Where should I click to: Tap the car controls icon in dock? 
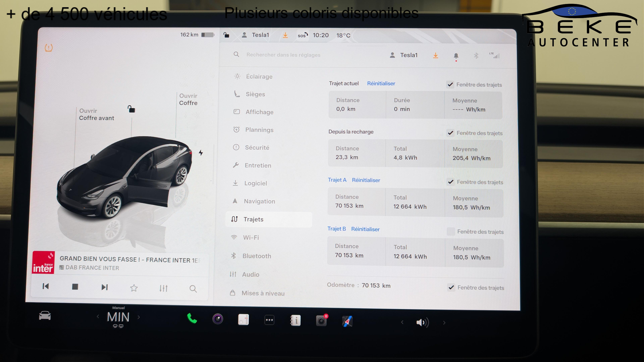(45, 316)
